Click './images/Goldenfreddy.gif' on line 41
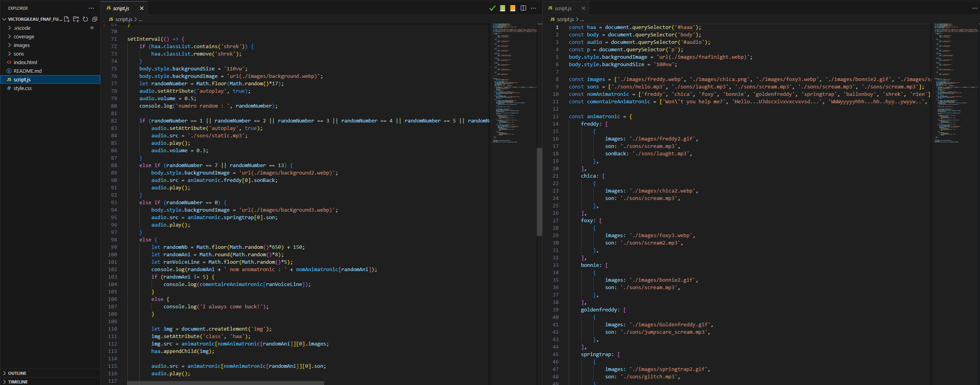Screen dimensions: 980x385 pos(670,324)
